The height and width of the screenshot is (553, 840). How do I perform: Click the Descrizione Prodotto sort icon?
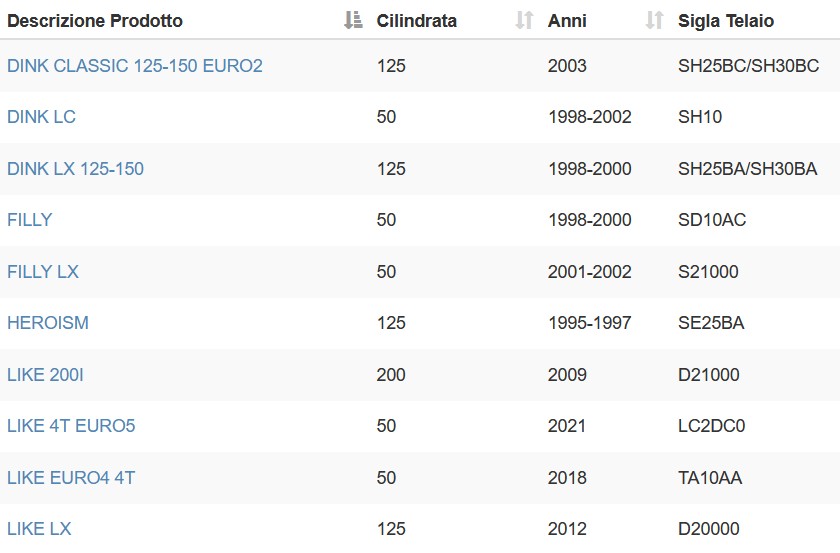353,20
